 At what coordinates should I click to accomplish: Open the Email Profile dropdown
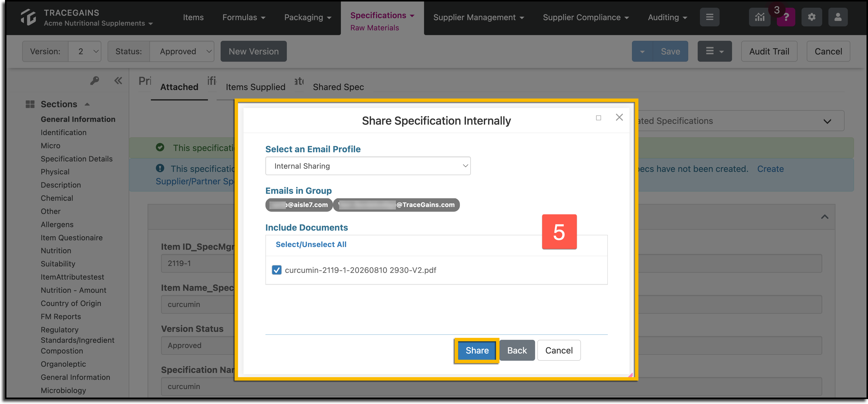pyautogui.click(x=368, y=166)
